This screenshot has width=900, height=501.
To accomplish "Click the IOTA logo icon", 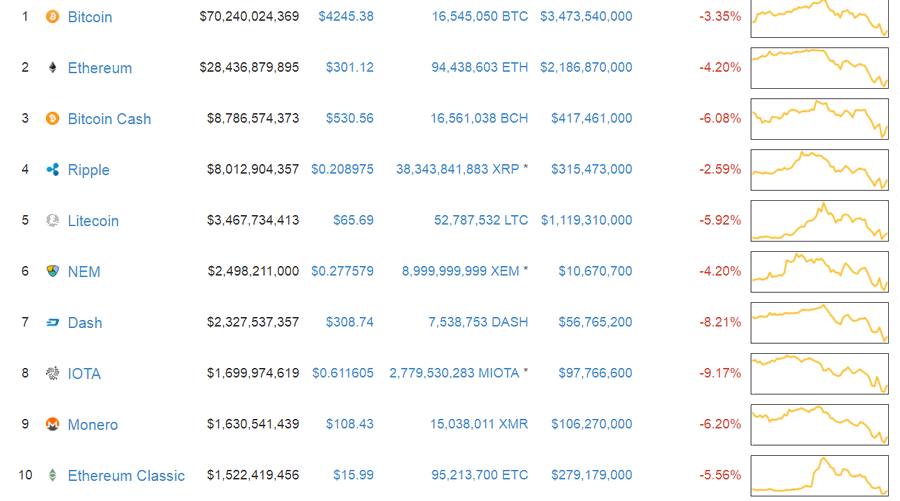I will coord(52,374).
